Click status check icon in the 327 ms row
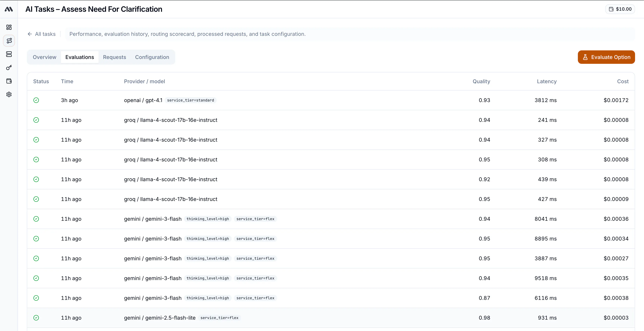This screenshot has width=644, height=331. pos(36,140)
